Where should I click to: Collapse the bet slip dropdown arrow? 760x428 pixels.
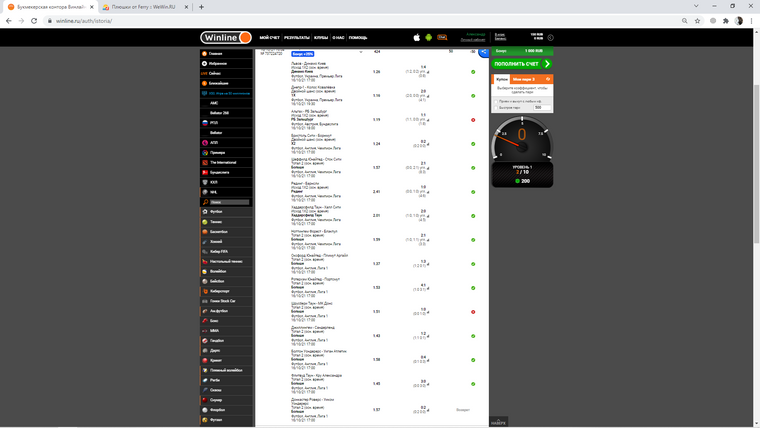tap(361, 52)
